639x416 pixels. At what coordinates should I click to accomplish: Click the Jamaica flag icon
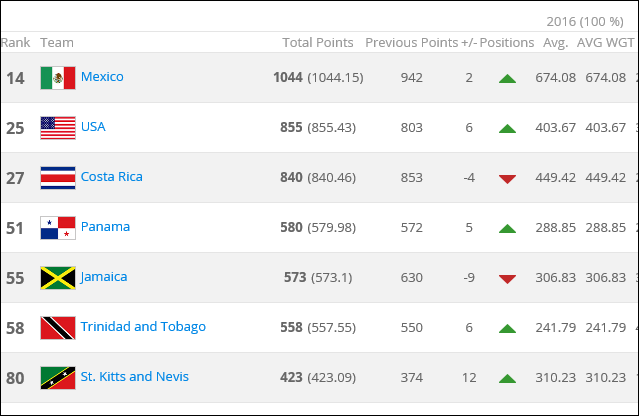pos(58,278)
